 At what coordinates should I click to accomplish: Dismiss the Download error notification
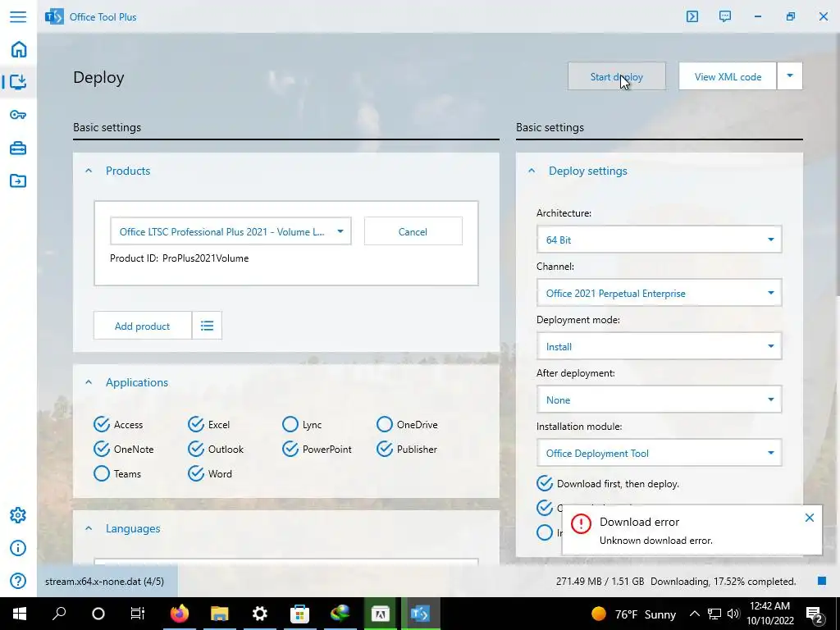coord(810,518)
